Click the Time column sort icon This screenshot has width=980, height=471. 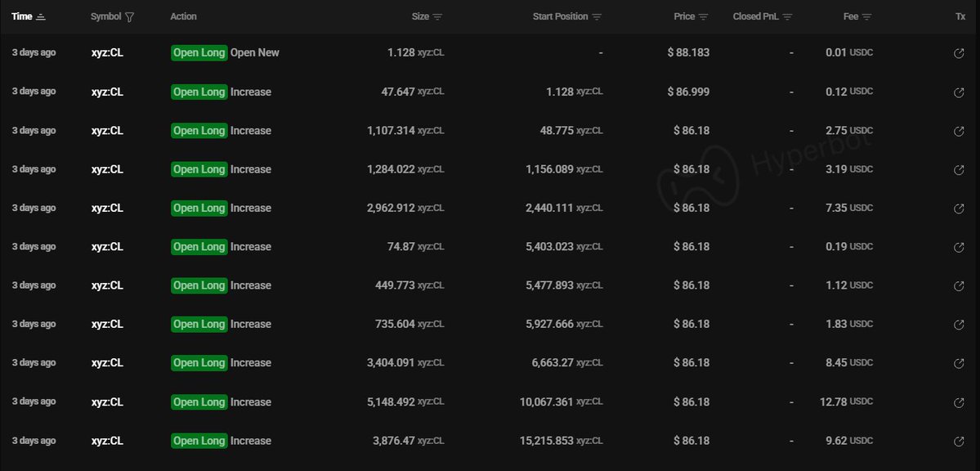[x=41, y=17]
